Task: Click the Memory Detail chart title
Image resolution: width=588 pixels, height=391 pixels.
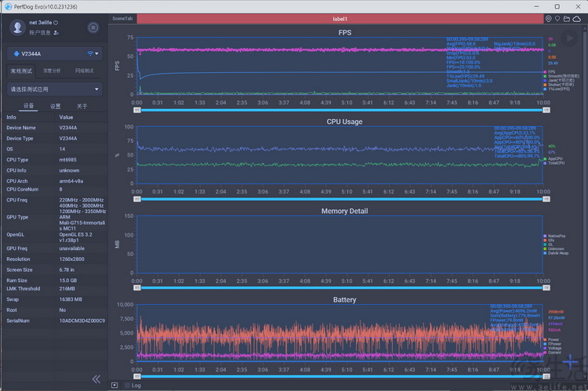Action: point(344,211)
